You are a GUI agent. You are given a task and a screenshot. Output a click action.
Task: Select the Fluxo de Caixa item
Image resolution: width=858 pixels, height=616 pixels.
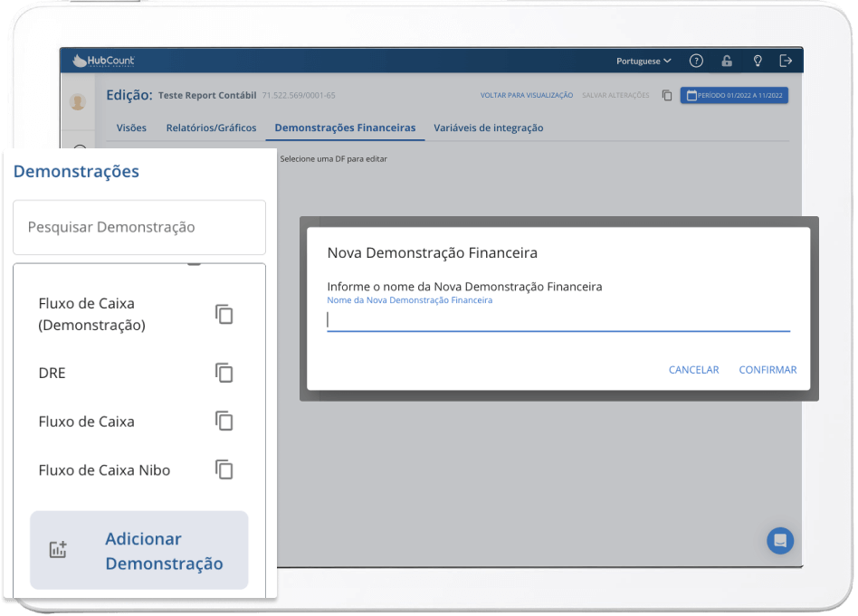pos(87,422)
